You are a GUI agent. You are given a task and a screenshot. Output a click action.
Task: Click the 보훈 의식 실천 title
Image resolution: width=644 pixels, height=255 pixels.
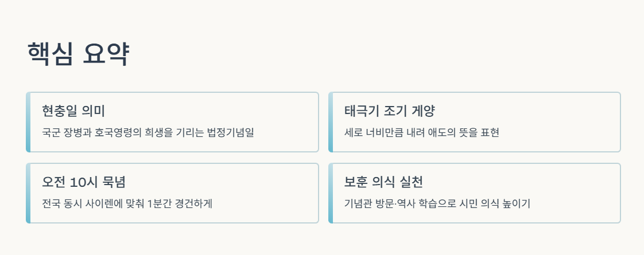click(x=383, y=182)
